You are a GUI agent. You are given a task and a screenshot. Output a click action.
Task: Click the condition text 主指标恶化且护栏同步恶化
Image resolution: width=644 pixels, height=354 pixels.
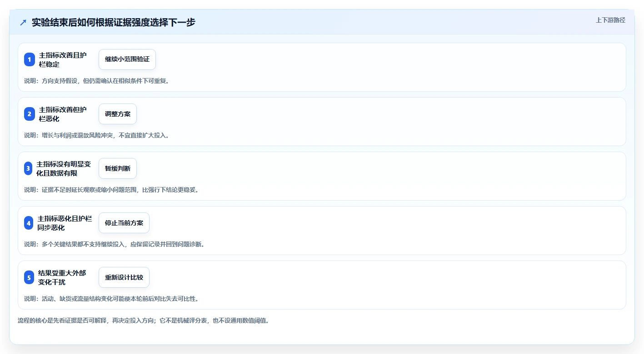click(x=65, y=223)
